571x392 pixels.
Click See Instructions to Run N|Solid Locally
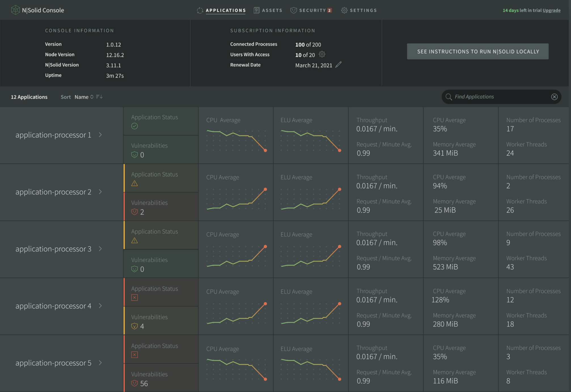(x=477, y=52)
